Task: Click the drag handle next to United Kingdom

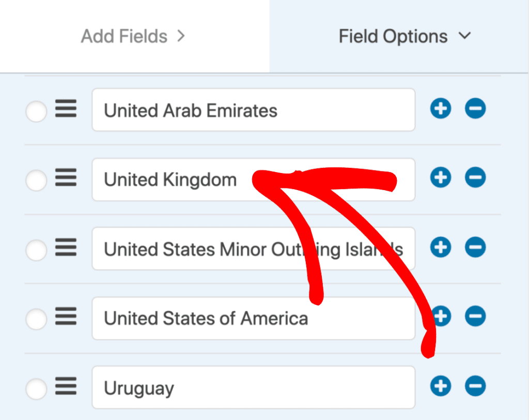Action: point(66,178)
